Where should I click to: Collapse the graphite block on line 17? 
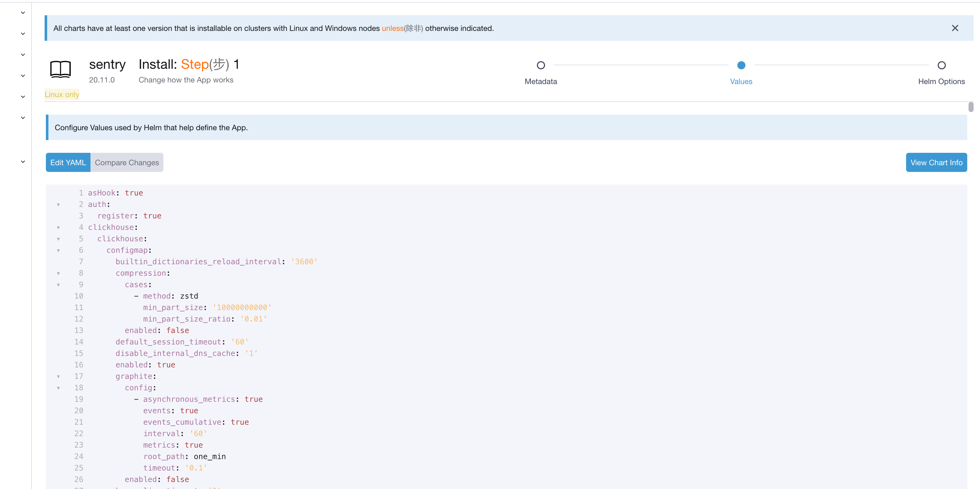[58, 376]
